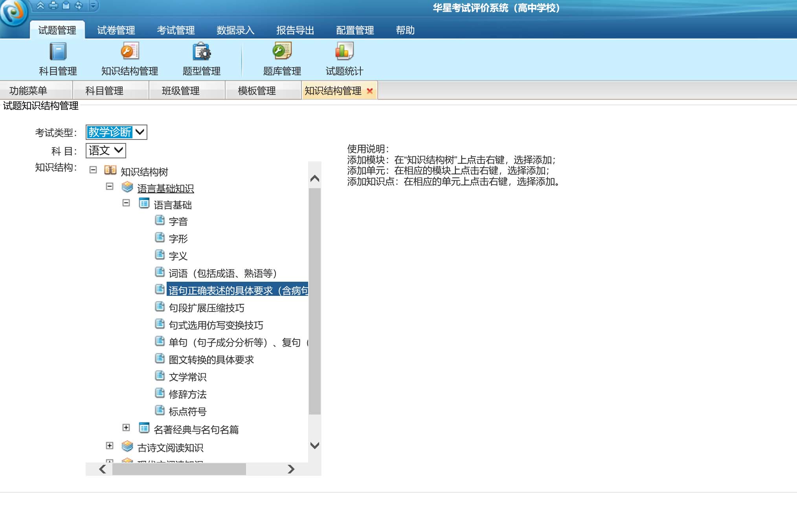
Task: Click the application logo orb
Action: (x=13, y=13)
